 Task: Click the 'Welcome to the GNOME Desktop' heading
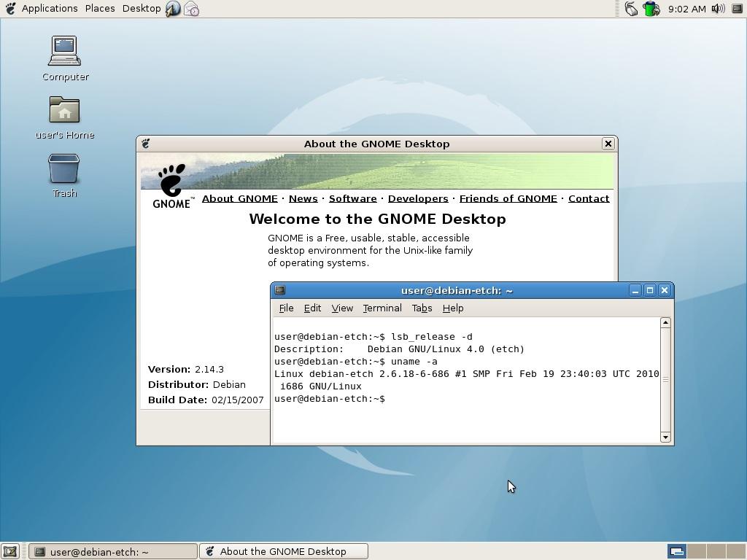[377, 219]
